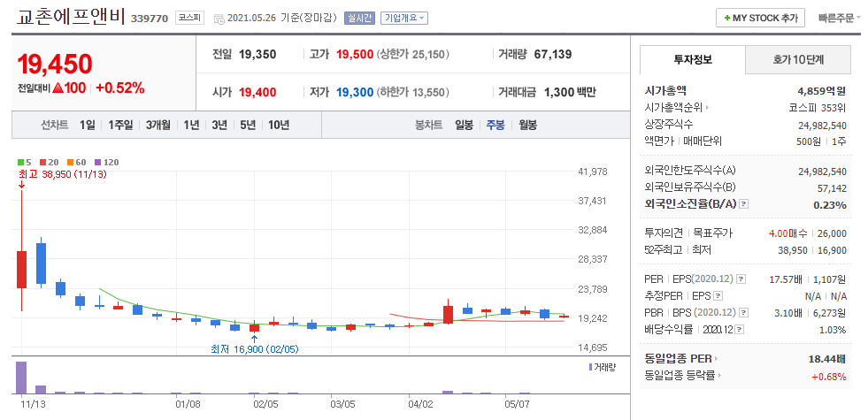Click the red 20-period moving average legend square

pos(42,162)
